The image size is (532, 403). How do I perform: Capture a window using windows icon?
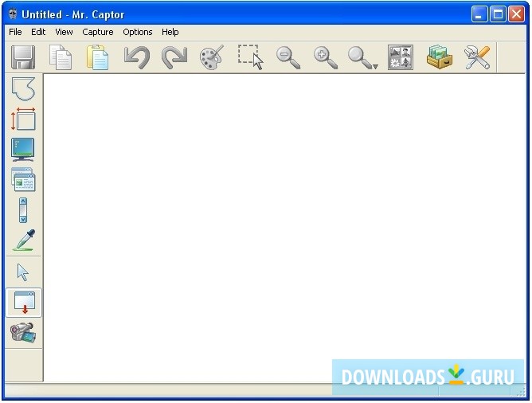23,179
